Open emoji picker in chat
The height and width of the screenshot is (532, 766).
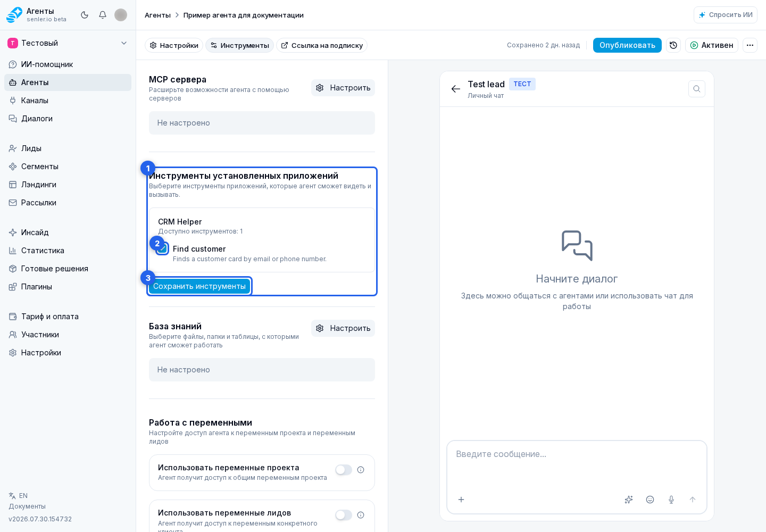tap(650, 500)
